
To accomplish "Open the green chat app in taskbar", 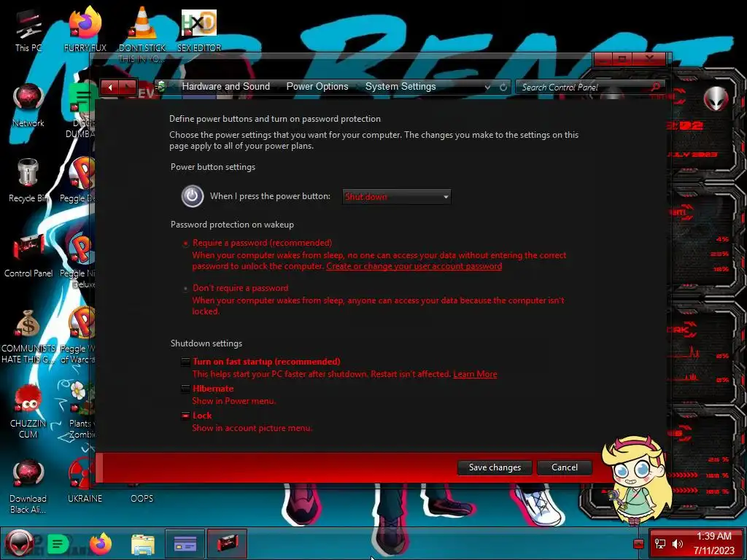I will click(58, 543).
